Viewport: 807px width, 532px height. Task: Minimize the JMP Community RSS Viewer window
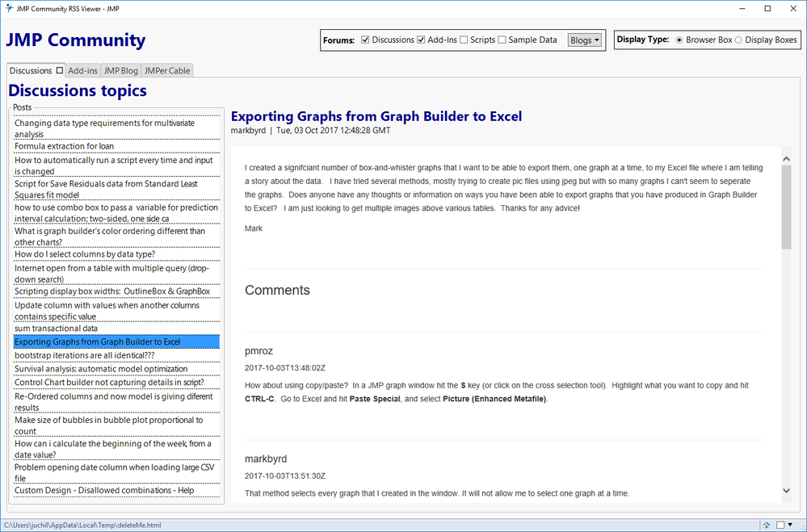pos(742,9)
